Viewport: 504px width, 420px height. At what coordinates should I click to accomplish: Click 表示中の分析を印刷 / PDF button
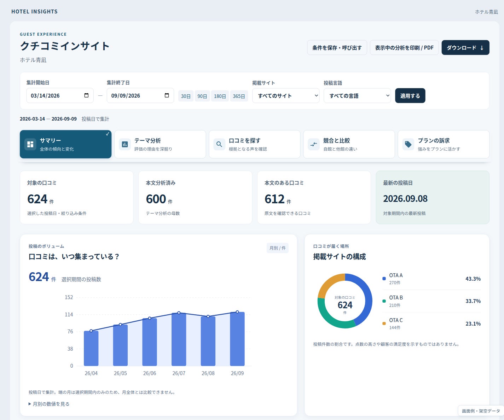point(404,48)
